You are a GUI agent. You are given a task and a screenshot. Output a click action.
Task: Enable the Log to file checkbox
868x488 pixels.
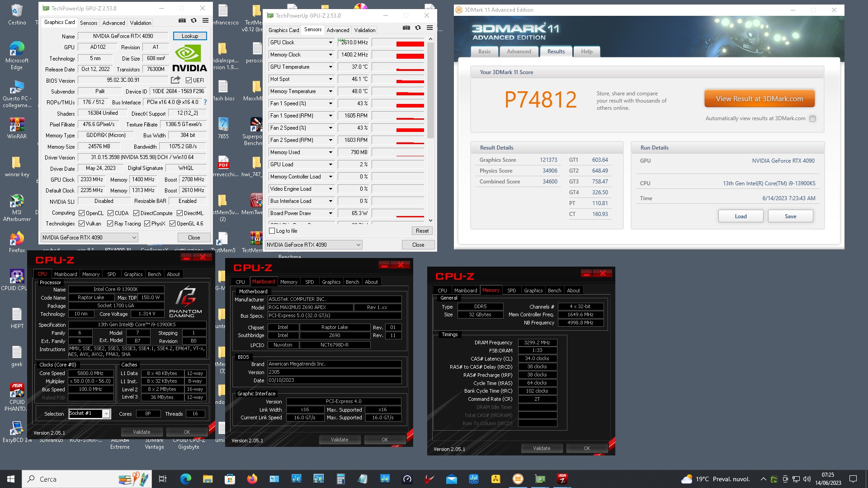(x=272, y=230)
